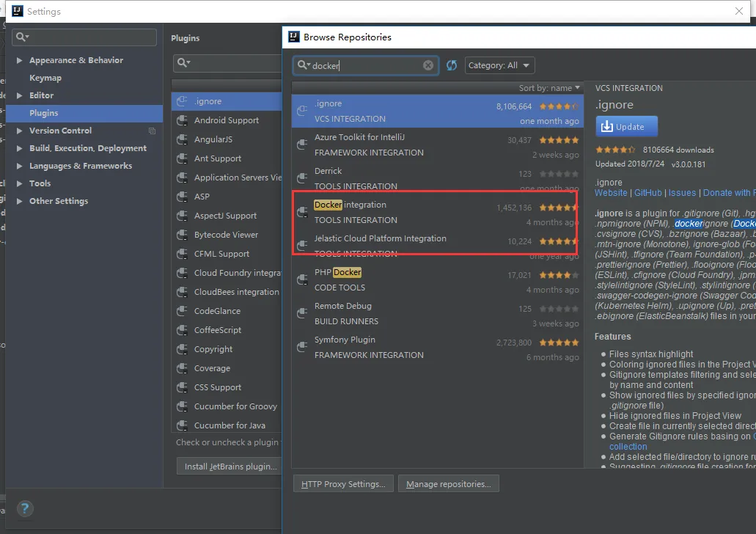Click the Plugins panel search magnifier icon
The height and width of the screenshot is (534, 756).
click(184, 62)
